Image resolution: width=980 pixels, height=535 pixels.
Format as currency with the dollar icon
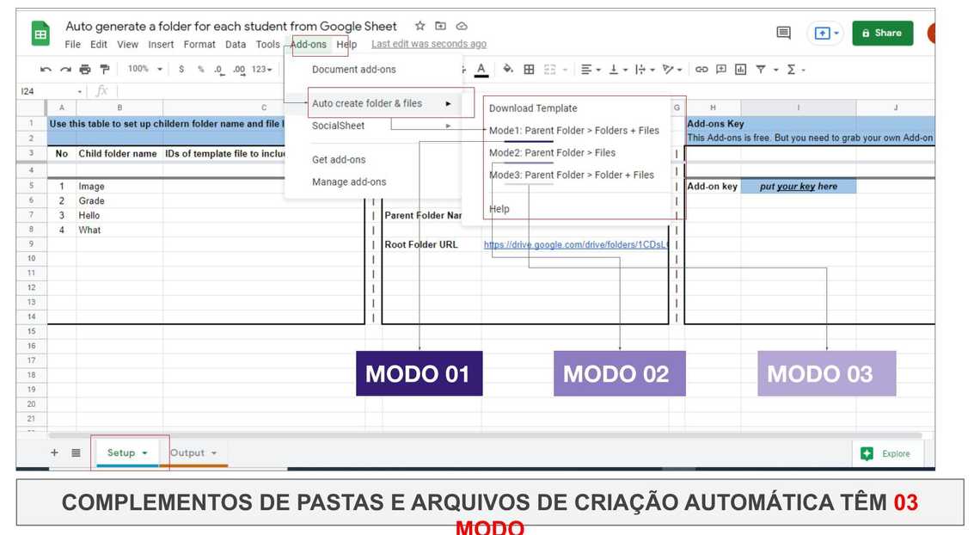pyautogui.click(x=181, y=70)
